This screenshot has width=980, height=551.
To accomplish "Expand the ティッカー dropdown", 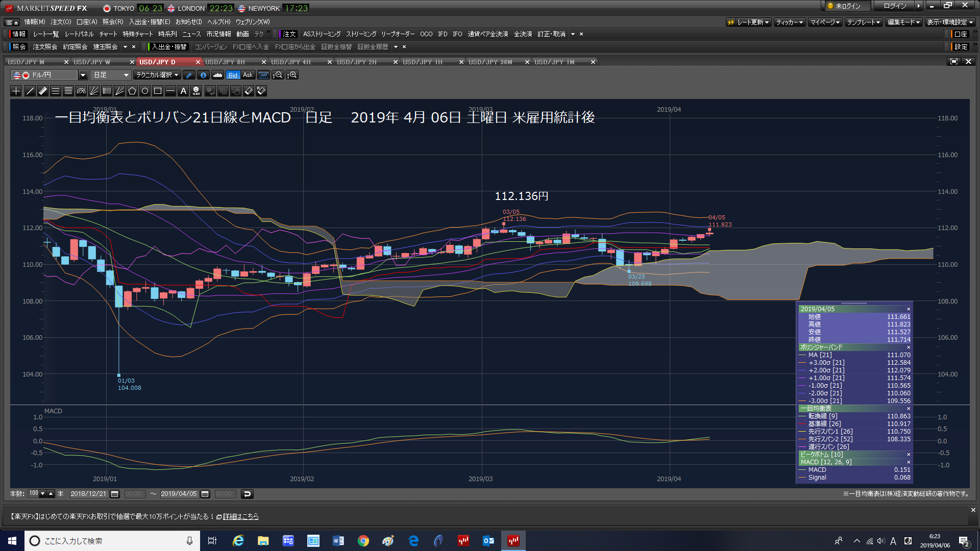I will click(790, 22).
